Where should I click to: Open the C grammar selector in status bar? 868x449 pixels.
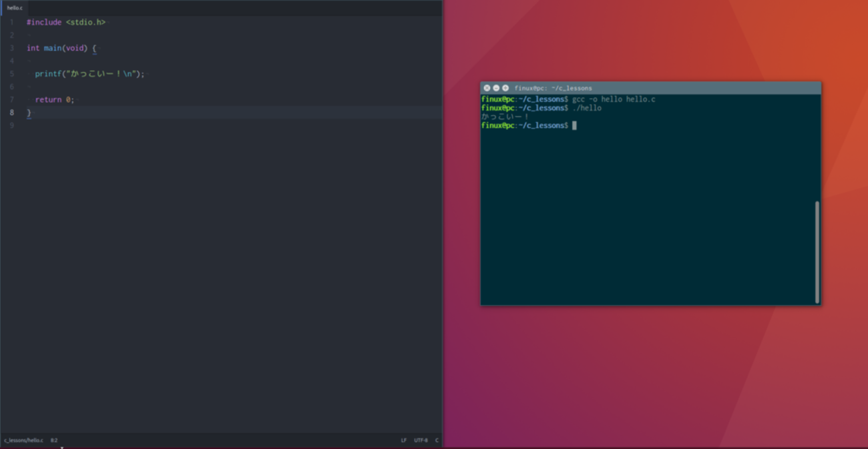[x=437, y=440]
